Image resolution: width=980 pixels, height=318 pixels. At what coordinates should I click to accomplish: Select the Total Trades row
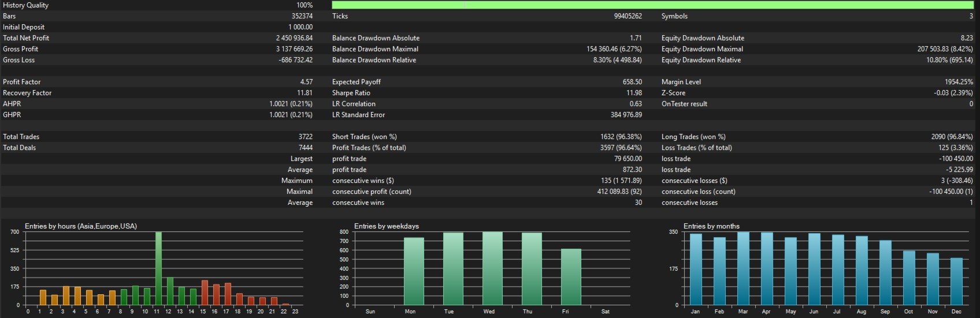157,137
